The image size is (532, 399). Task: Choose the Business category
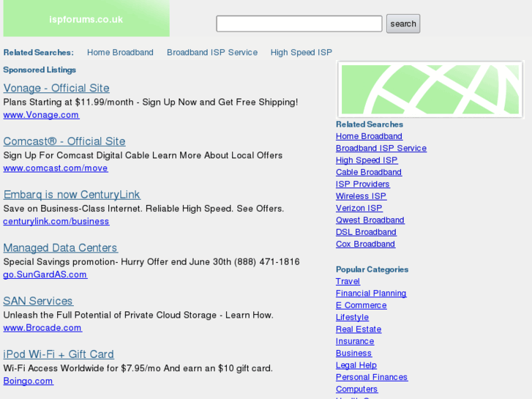(x=354, y=353)
